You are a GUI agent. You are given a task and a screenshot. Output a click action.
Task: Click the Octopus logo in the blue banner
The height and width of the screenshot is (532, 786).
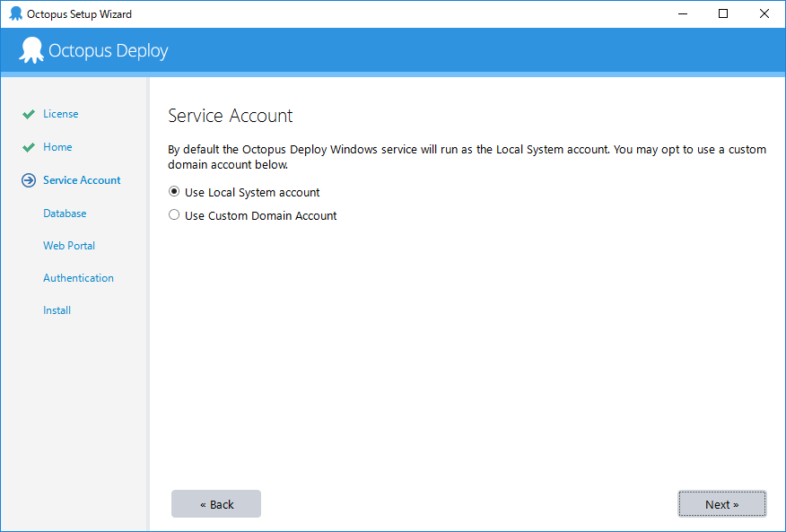pyautogui.click(x=31, y=50)
